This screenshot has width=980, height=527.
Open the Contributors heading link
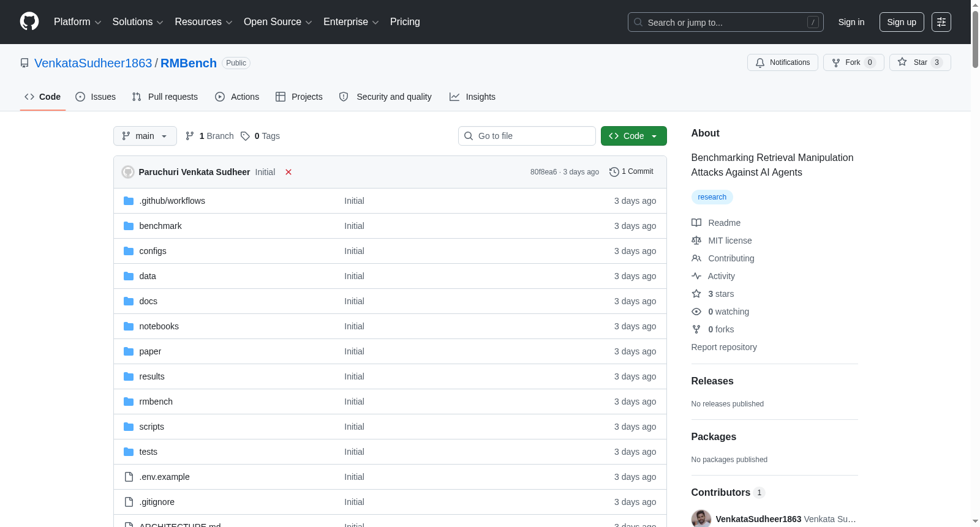tap(728, 492)
